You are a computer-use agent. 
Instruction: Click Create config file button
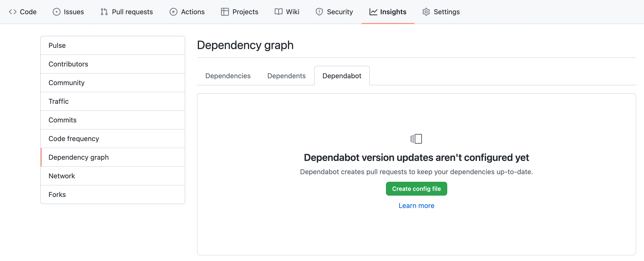(416, 189)
